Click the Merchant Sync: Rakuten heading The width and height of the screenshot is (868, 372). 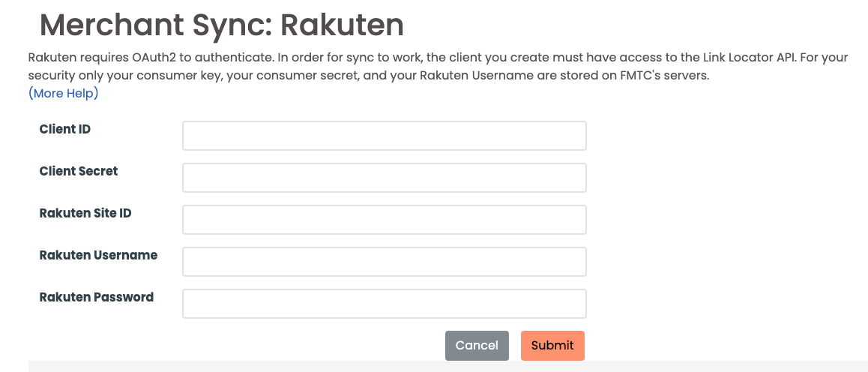221,25
